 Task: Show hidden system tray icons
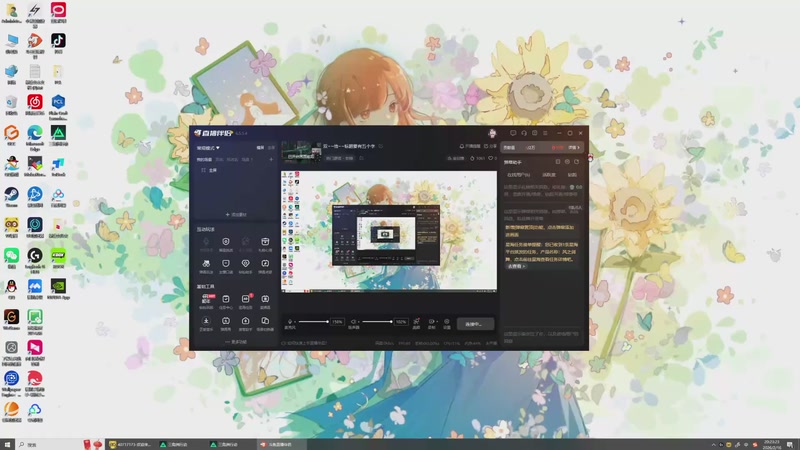(713, 444)
